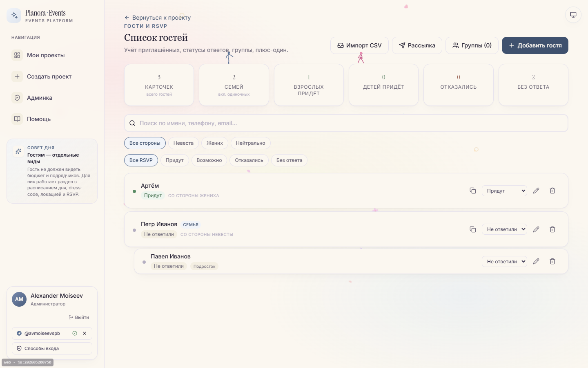The image size is (588, 368).
Task: Click the Мои проекты grid icon
Action: click(17, 55)
